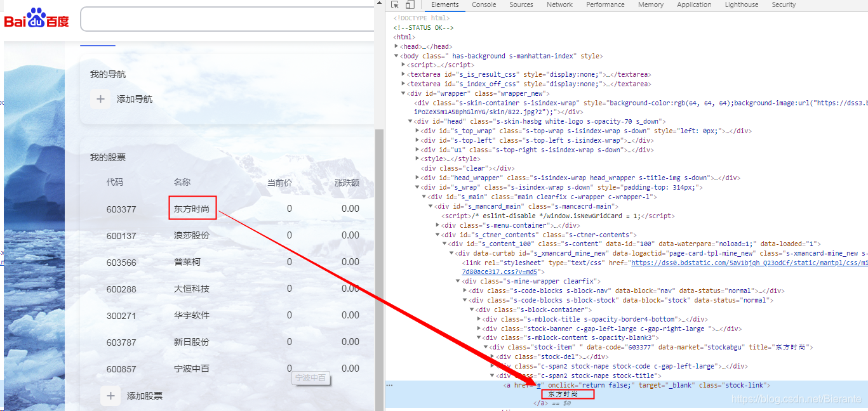Open the Memory tab
Viewport: 868px width, 411px height.
[651, 4]
